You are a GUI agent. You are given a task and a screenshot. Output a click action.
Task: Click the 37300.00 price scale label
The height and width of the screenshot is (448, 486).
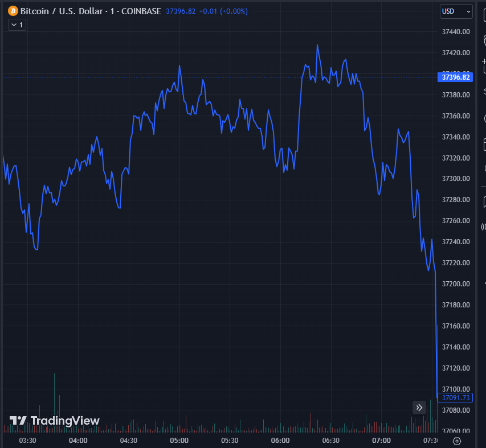(x=456, y=179)
